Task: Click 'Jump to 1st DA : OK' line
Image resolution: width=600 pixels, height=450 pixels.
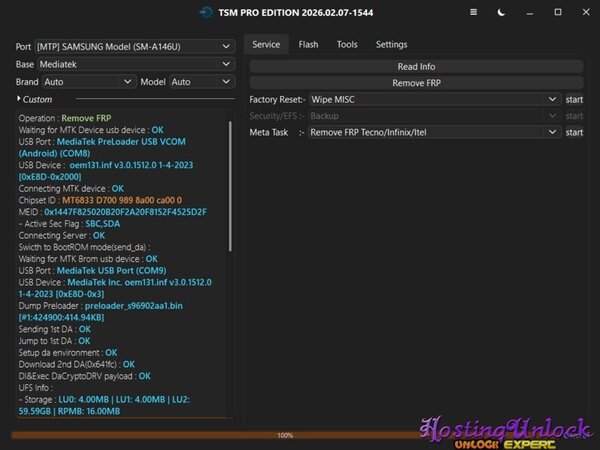Action: coord(55,341)
